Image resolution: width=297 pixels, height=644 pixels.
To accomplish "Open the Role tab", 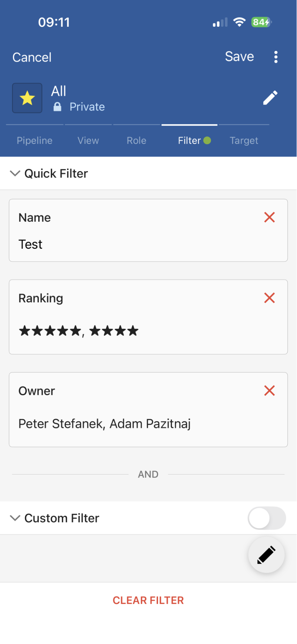I will [136, 140].
